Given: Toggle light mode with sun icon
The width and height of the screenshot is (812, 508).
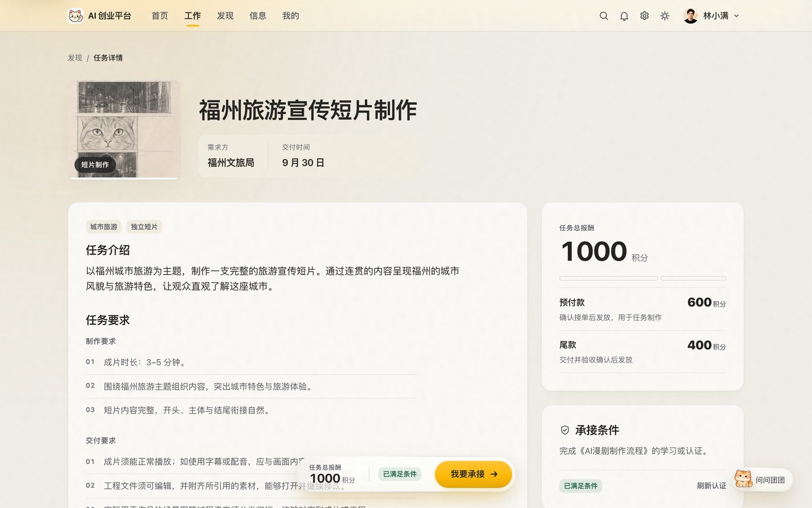Looking at the screenshot, I should [665, 16].
